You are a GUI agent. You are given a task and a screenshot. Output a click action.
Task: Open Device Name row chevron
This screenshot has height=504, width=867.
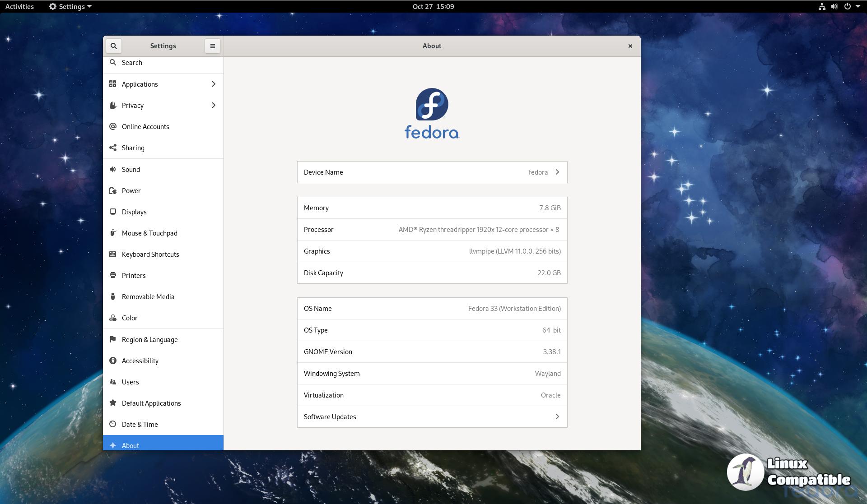pyautogui.click(x=557, y=172)
